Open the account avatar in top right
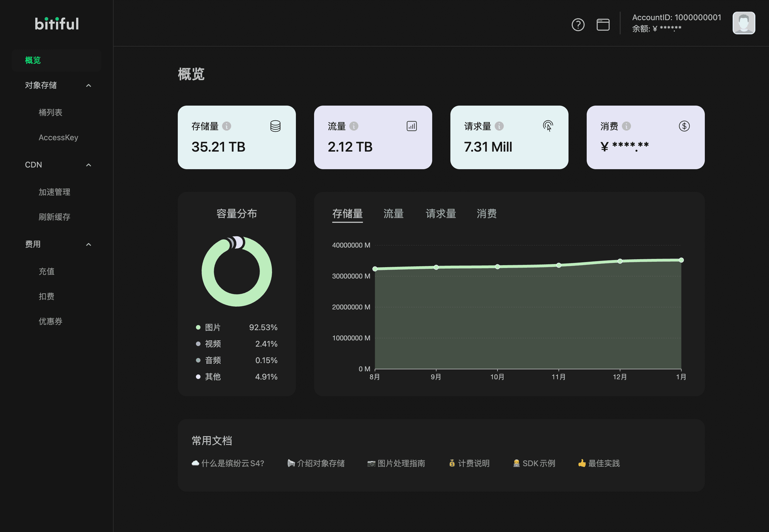The image size is (769, 532). (744, 23)
